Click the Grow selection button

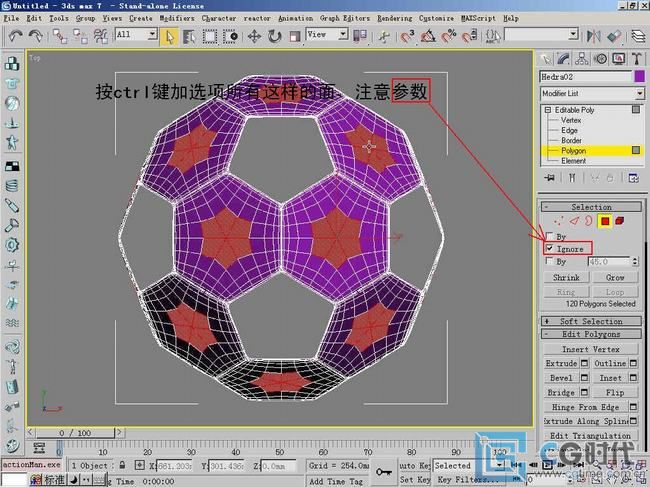click(615, 278)
